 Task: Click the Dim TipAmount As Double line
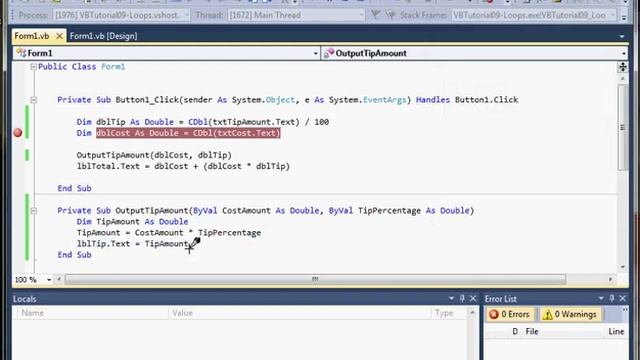(x=132, y=222)
